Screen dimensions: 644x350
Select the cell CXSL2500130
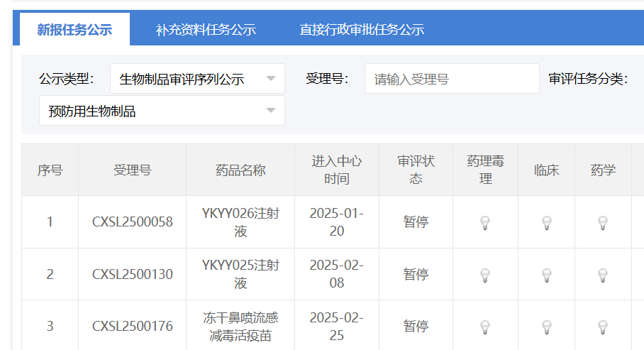(x=132, y=274)
